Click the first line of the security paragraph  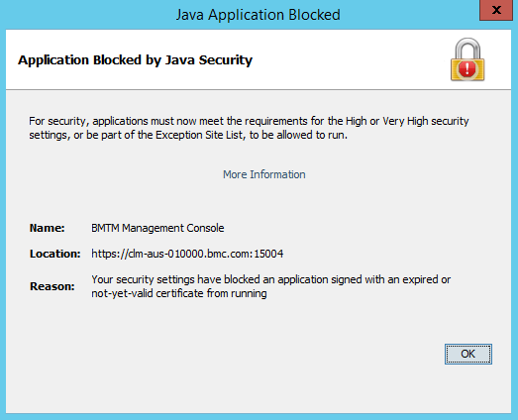click(x=249, y=121)
